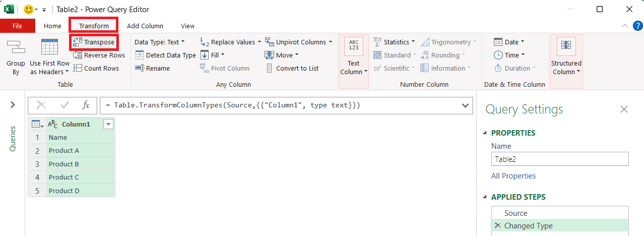Image resolution: width=644 pixels, height=236 pixels.
Task: Open Replace Values dropdown
Action: click(230, 42)
